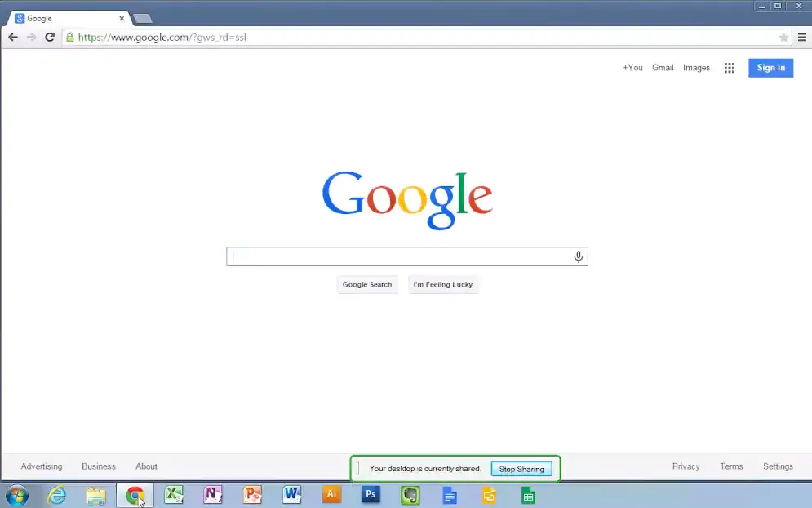Viewport: 812px width, 508px height.
Task: Launch Evernote from taskbar
Action: [410, 495]
